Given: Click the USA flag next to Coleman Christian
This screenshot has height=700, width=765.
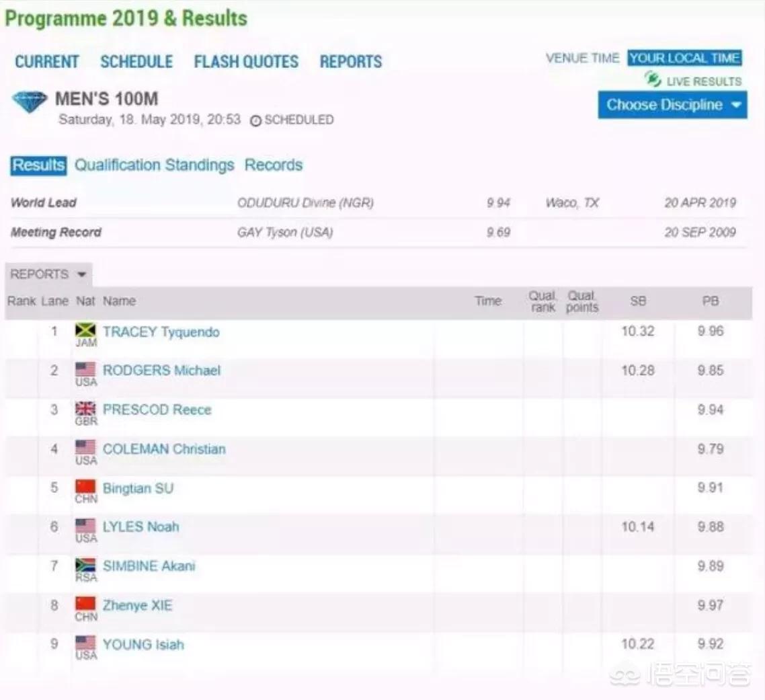Looking at the screenshot, I should tap(85, 447).
